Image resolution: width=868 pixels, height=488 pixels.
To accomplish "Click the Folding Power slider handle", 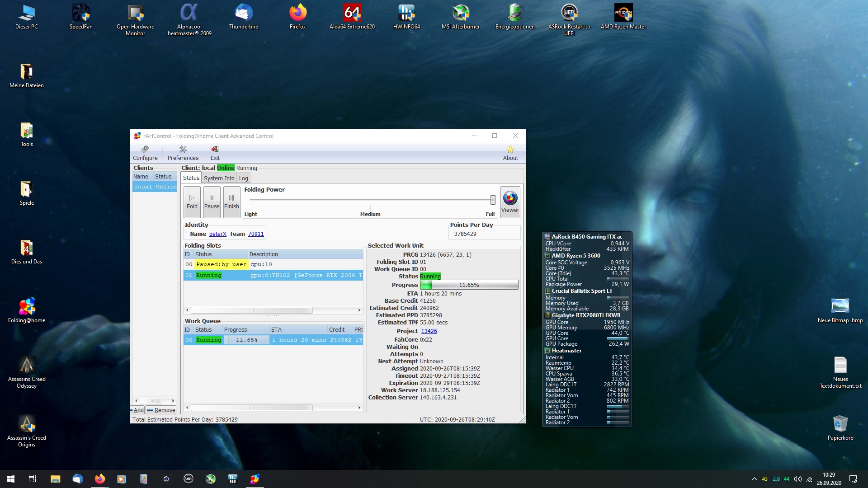I will point(492,200).
